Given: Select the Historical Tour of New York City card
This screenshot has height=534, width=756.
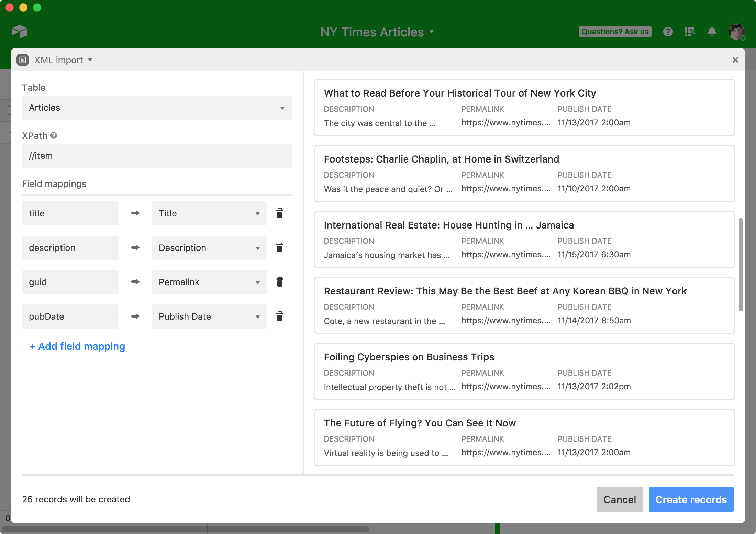Looking at the screenshot, I should (524, 108).
